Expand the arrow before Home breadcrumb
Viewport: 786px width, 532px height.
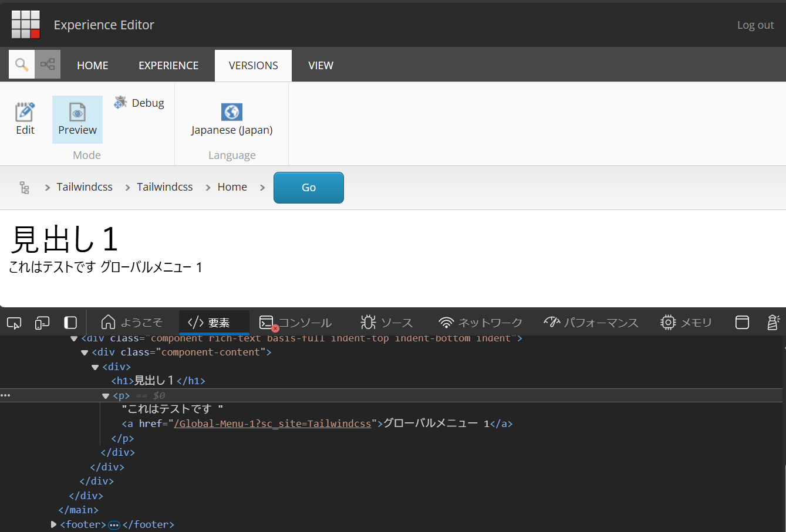(208, 188)
